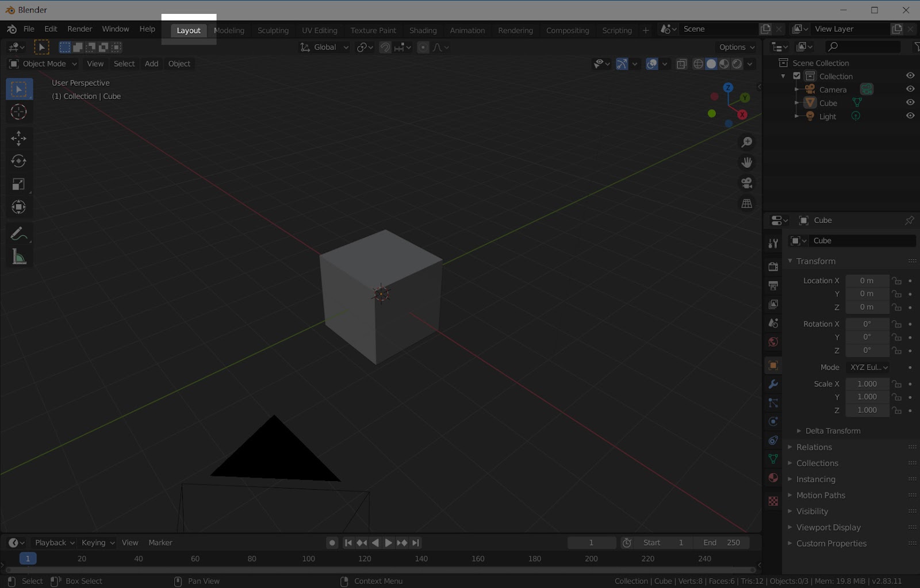Expand the Relations panel
This screenshot has height=588, width=920.
pyautogui.click(x=814, y=447)
